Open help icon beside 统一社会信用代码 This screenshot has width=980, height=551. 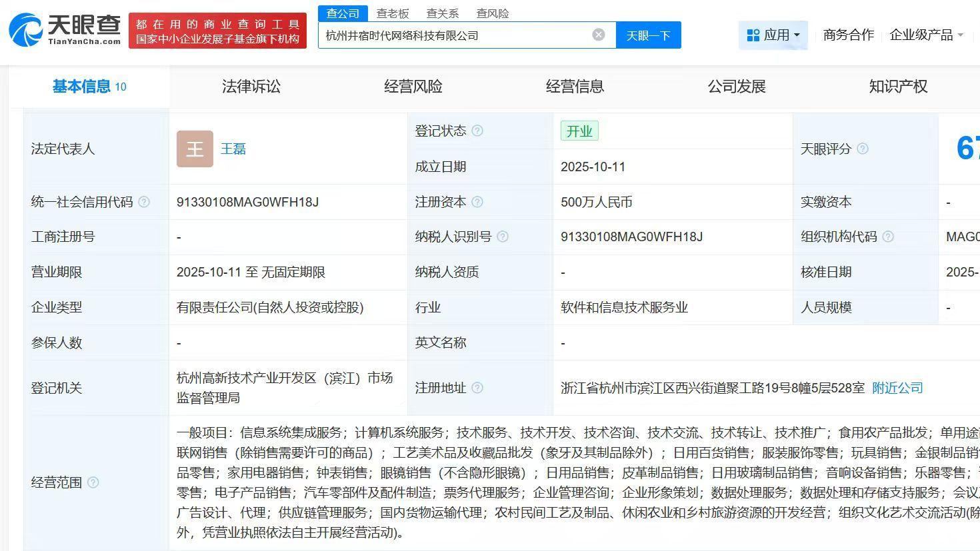pyautogui.click(x=144, y=202)
